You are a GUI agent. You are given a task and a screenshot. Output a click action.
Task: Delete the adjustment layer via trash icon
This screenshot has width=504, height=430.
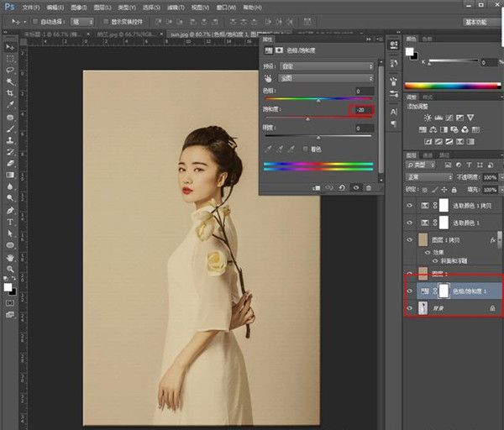(x=369, y=187)
